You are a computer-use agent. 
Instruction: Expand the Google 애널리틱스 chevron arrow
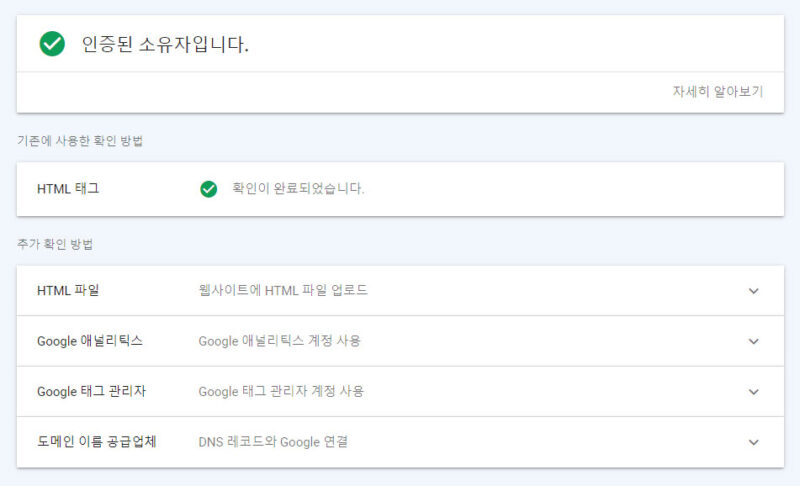754,341
